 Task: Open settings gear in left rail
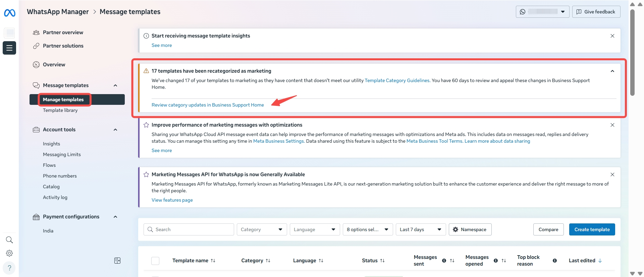(9, 253)
